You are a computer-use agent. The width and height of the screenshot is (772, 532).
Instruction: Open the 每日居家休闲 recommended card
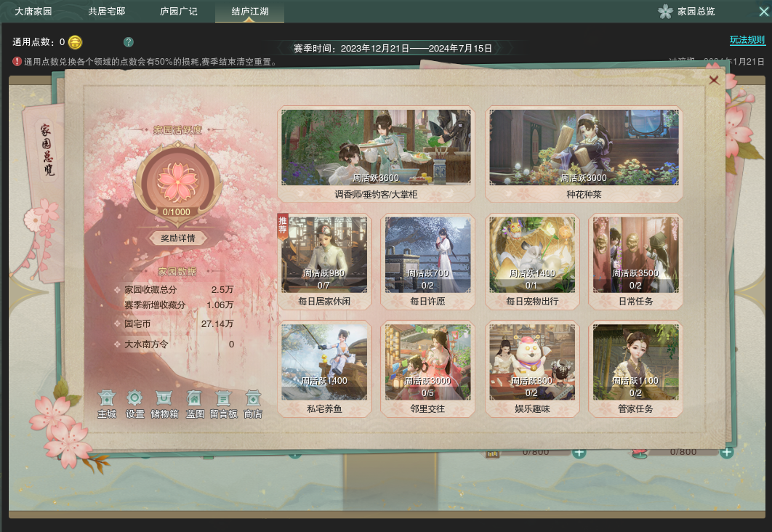(x=324, y=262)
